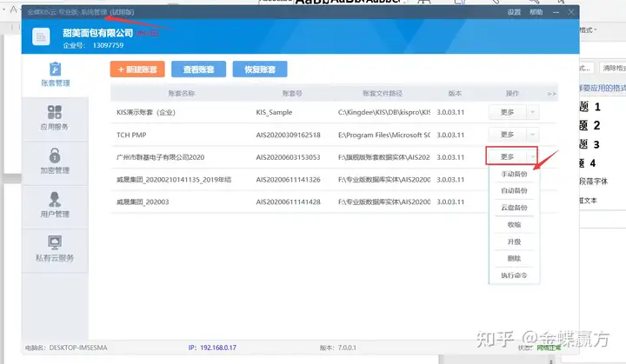Click 更多 button for 广州市群基电子有限公司2020 row
Screen dimensions: 626x364
coord(508,157)
